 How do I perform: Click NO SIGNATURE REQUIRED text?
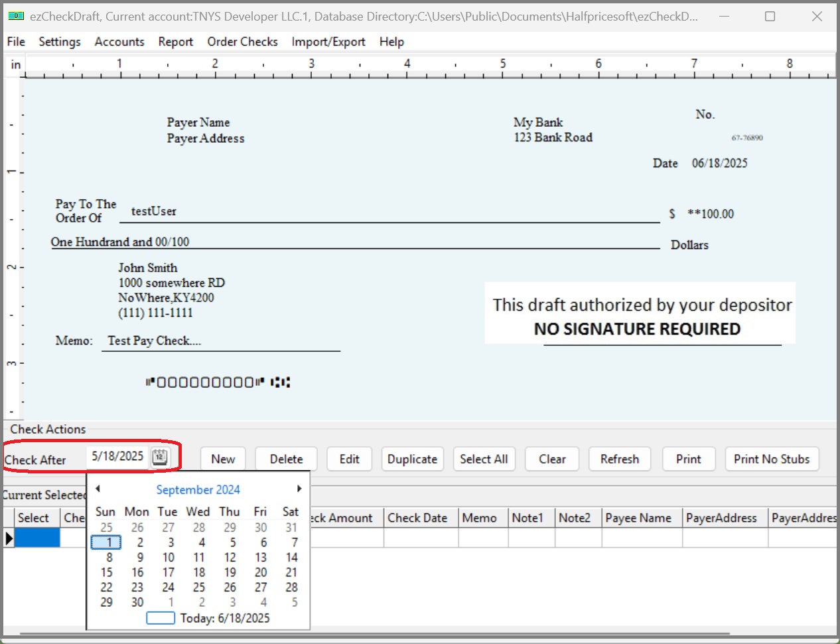637,329
